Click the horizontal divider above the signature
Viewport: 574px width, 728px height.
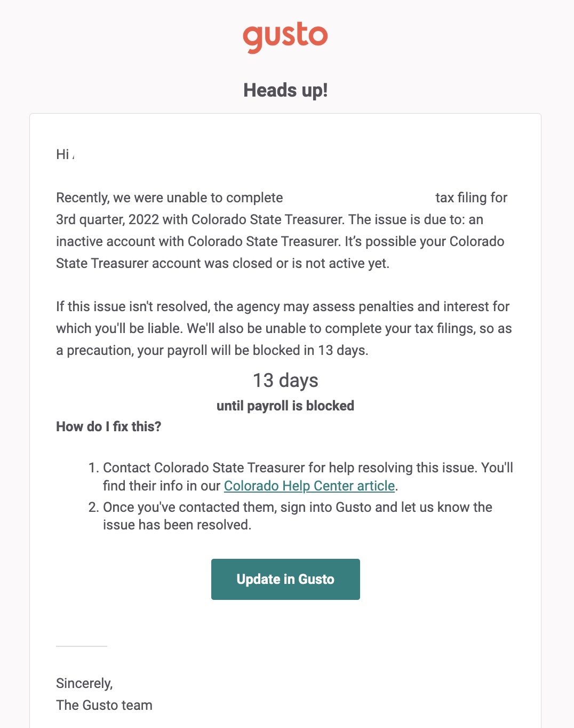[82, 646]
